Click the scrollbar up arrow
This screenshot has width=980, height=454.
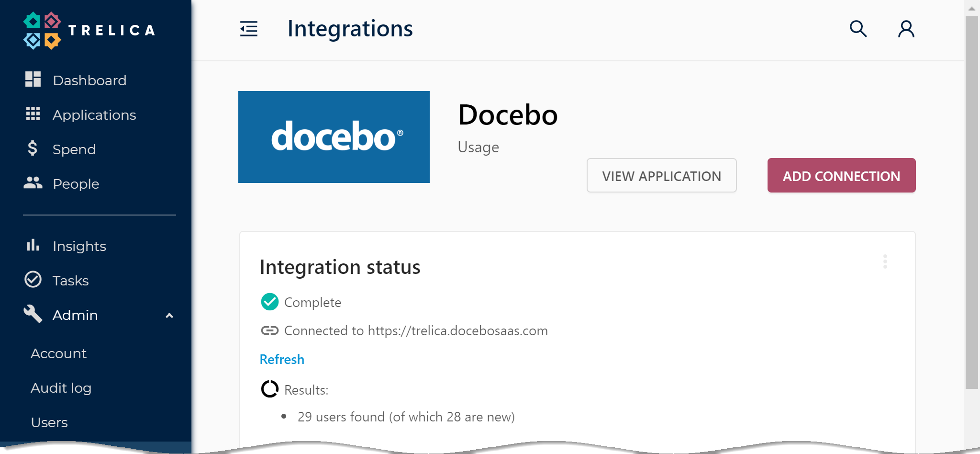972,8
